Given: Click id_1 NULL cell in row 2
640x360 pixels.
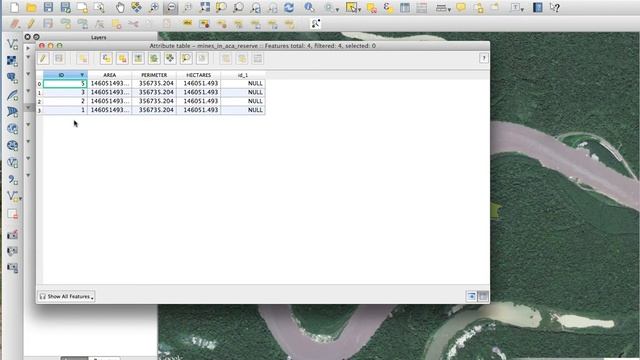Looking at the screenshot, I should click(243, 101).
